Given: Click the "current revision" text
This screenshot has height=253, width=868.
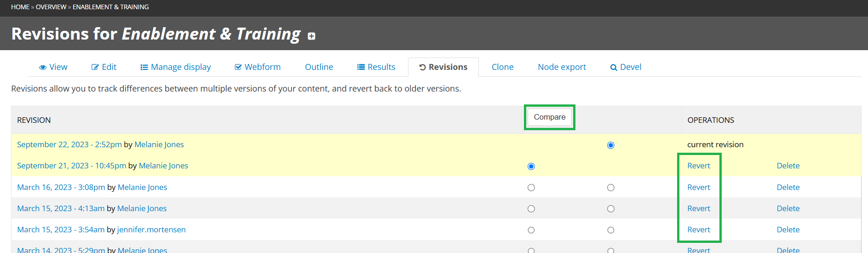Looking at the screenshot, I should click(715, 144).
